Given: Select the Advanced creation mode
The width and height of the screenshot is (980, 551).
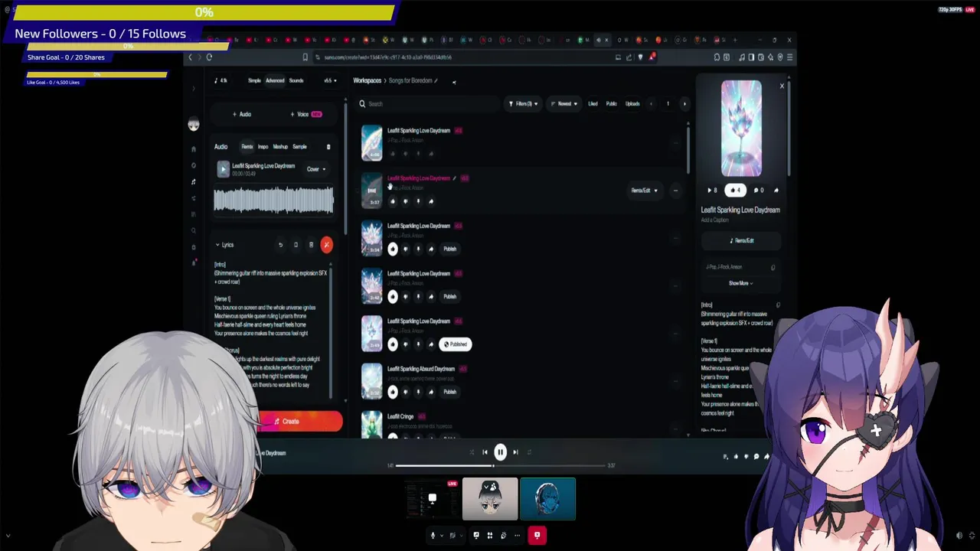Looking at the screenshot, I should pyautogui.click(x=275, y=80).
